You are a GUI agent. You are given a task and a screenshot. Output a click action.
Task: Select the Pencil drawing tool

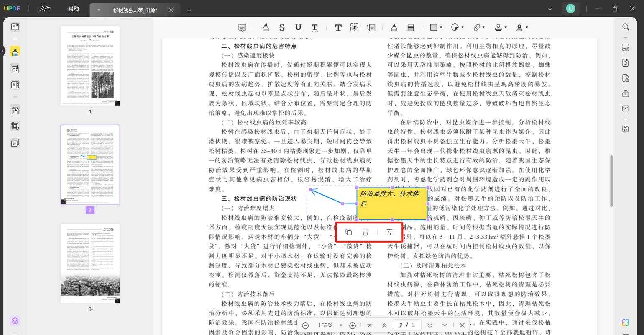point(394,27)
